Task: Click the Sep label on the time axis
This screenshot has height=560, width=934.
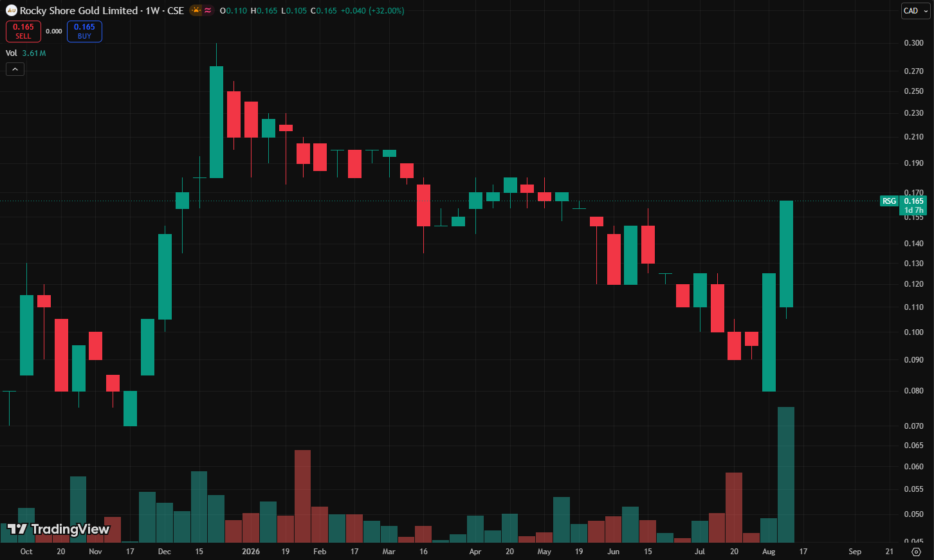Action: click(855, 552)
